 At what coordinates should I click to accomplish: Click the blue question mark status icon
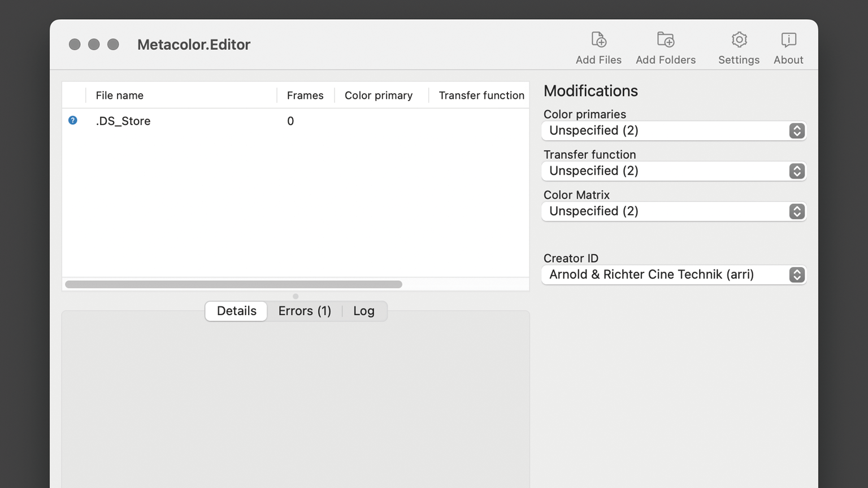[x=73, y=120]
